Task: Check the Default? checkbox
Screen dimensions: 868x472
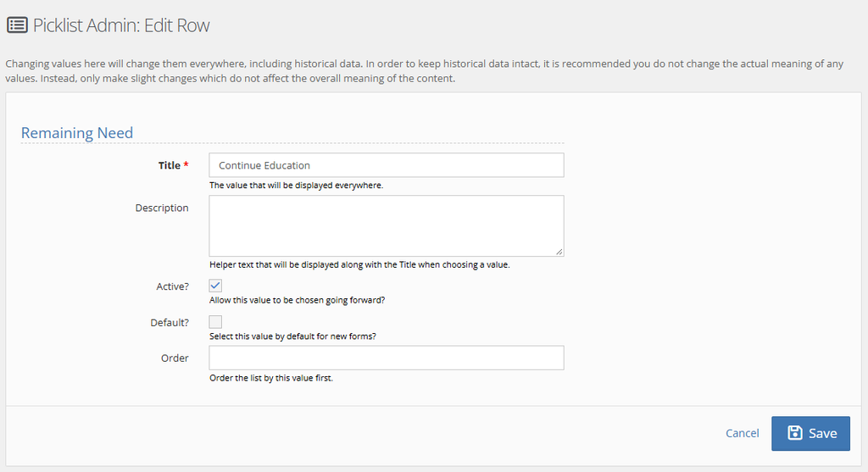Action: [215, 322]
